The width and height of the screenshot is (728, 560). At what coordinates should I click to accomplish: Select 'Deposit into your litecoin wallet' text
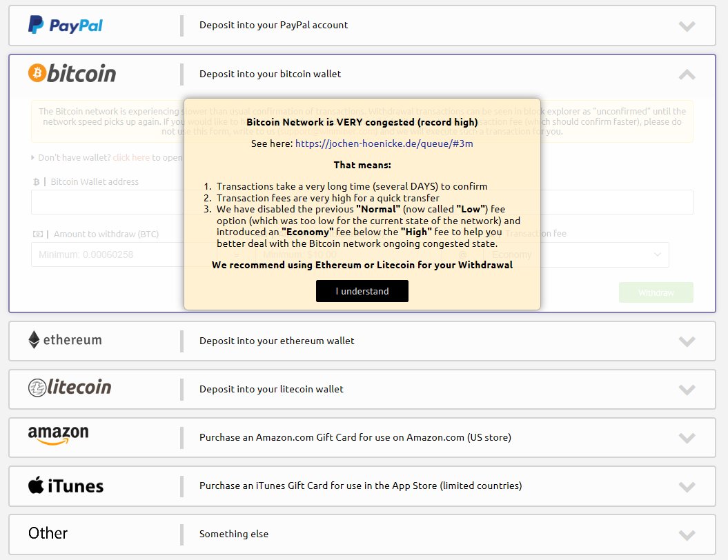(x=272, y=389)
